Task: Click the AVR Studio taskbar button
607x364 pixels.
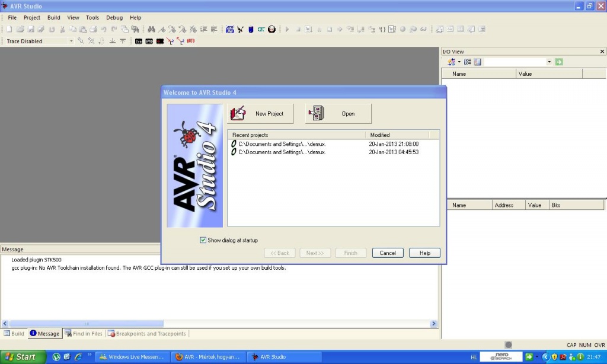Action: coord(284,357)
